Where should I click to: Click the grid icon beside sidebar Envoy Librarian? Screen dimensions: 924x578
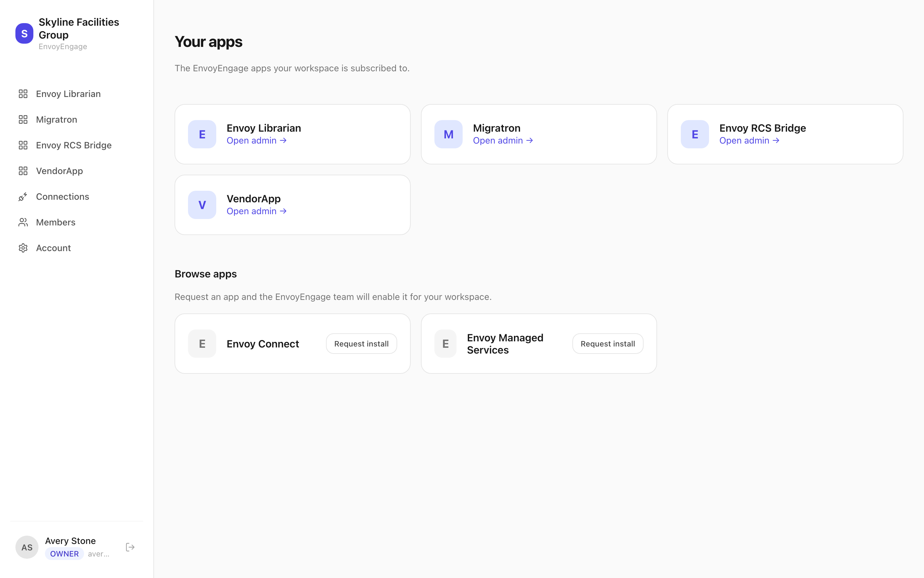pos(23,94)
